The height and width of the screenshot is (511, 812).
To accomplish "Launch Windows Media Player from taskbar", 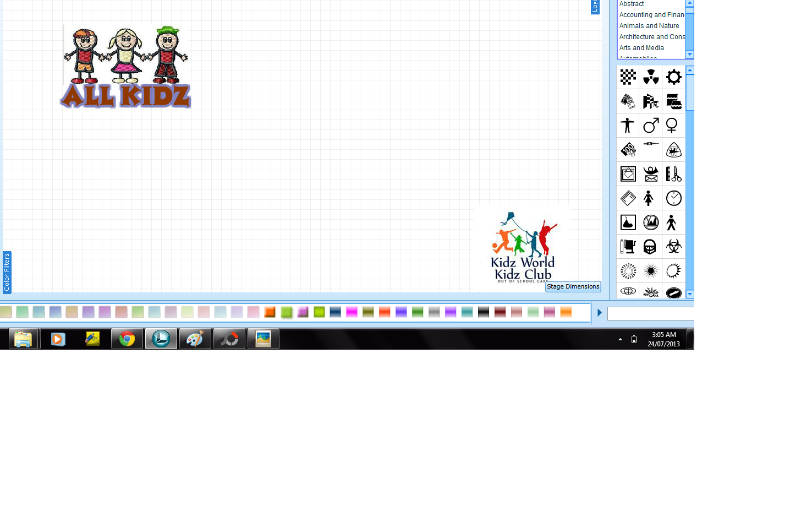I will (58, 339).
